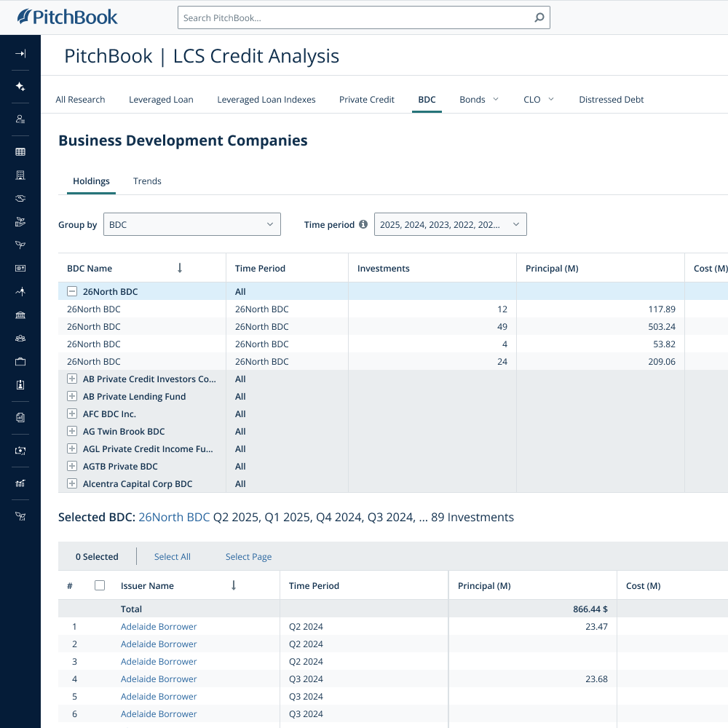This screenshot has height=728, width=728.
Task: Click the search magnifier in the search bar
Action: pos(539,17)
